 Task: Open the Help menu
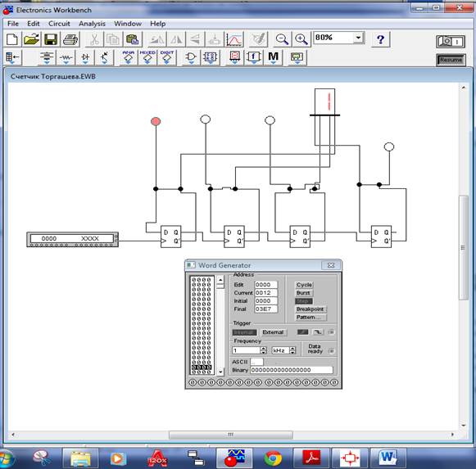pos(158,24)
